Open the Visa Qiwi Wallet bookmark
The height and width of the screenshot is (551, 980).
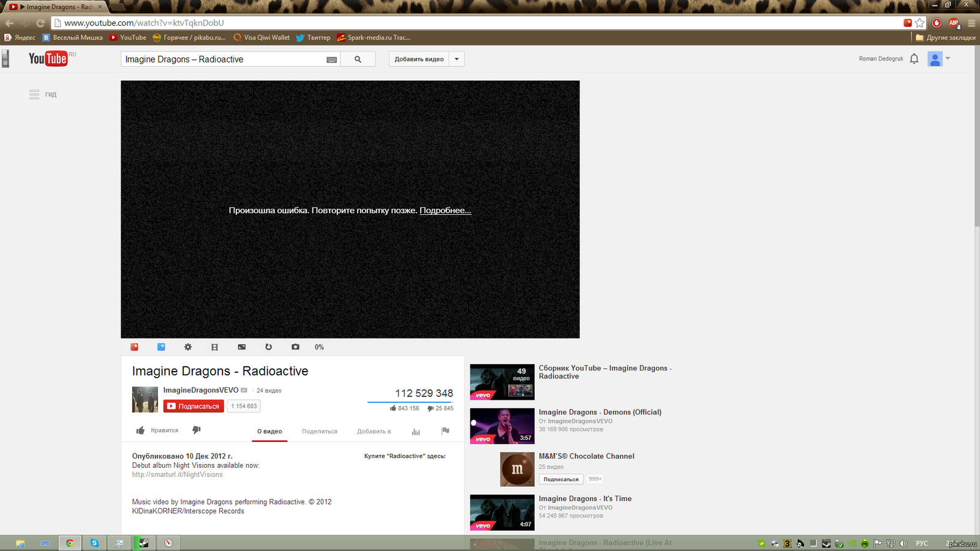(262, 37)
